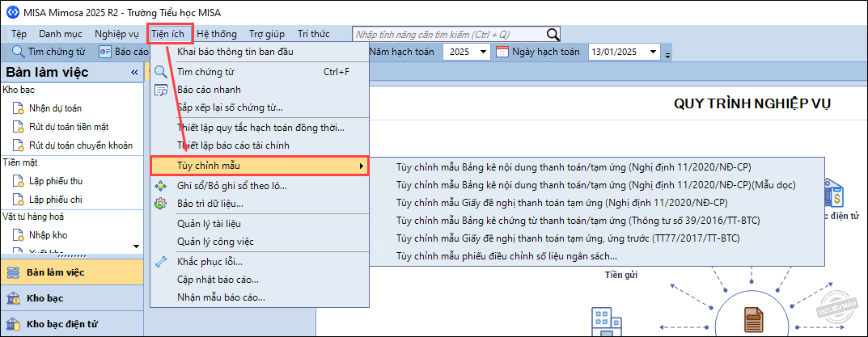This screenshot has width=868, height=337.
Task: Choose Thiết lập quy tắc hạch toán đồng thời
Action: click(x=259, y=128)
